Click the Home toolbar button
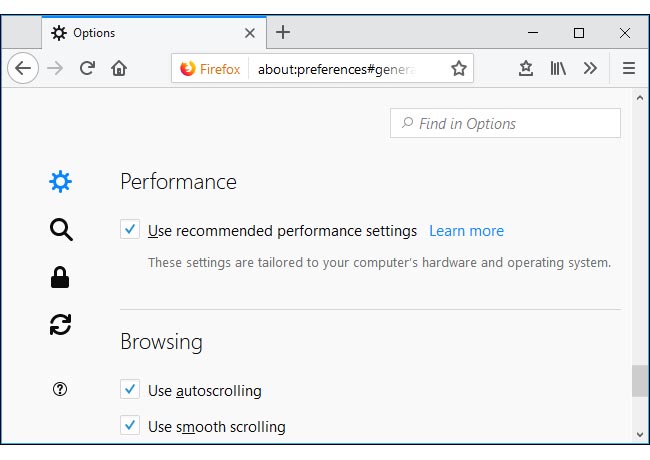 click(x=119, y=68)
